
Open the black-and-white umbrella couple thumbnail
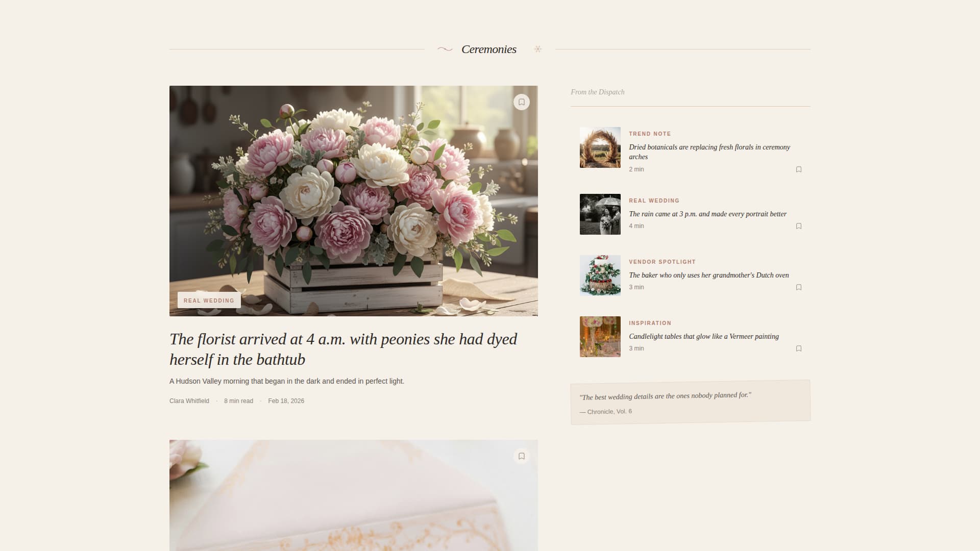pos(600,214)
